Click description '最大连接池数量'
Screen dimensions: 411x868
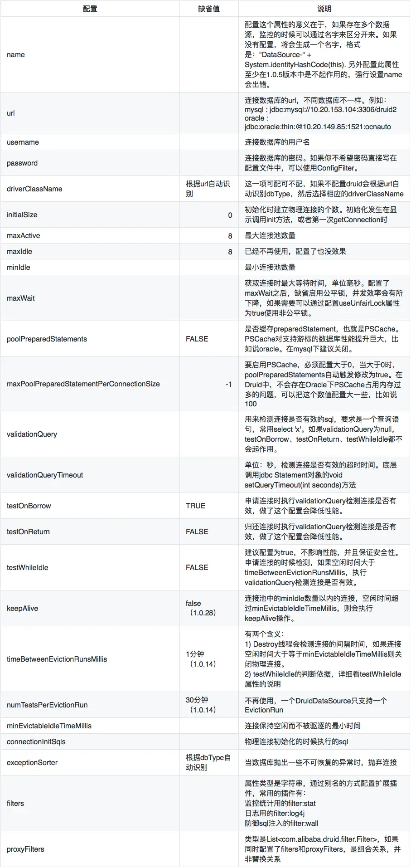(x=270, y=235)
